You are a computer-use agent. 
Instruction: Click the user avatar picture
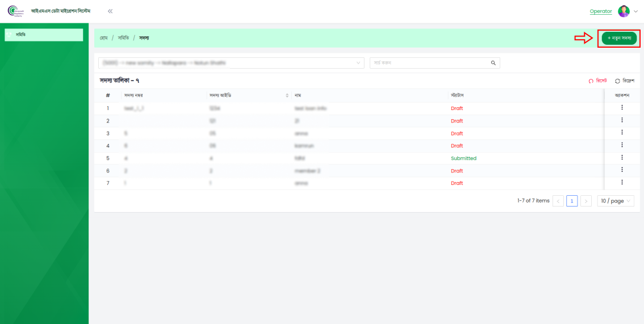624,11
